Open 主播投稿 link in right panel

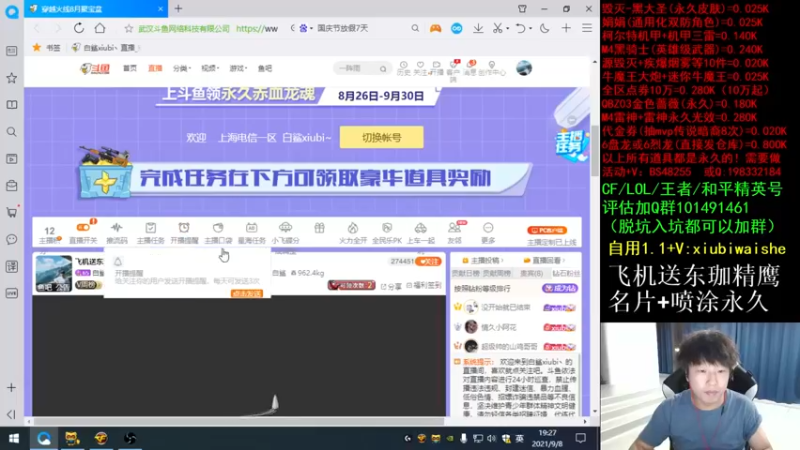pyautogui.click(x=482, y=261)
